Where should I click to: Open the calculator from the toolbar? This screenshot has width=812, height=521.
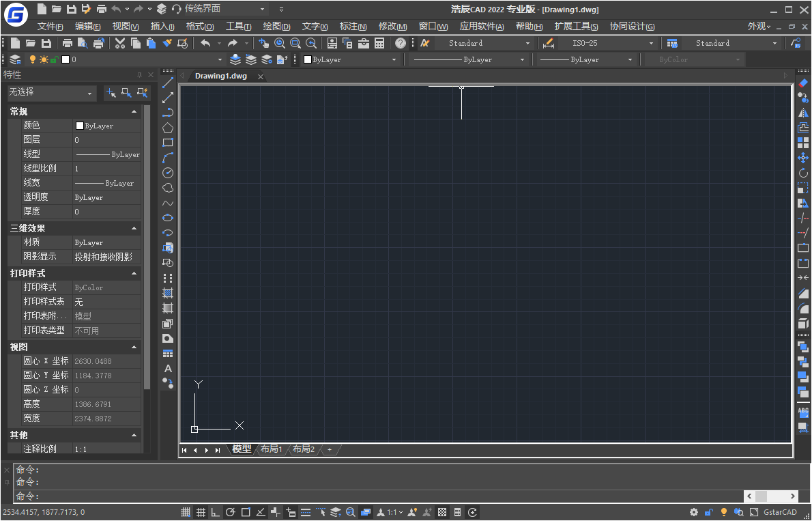(x=379, y=43)
